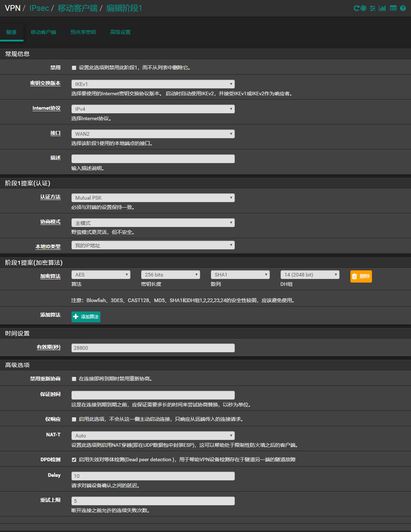Image resolution: width=411 pixels, height=532 pixels.
Task: Expand the 接口 WAN2 dropdown
Action: click(153, 134)
